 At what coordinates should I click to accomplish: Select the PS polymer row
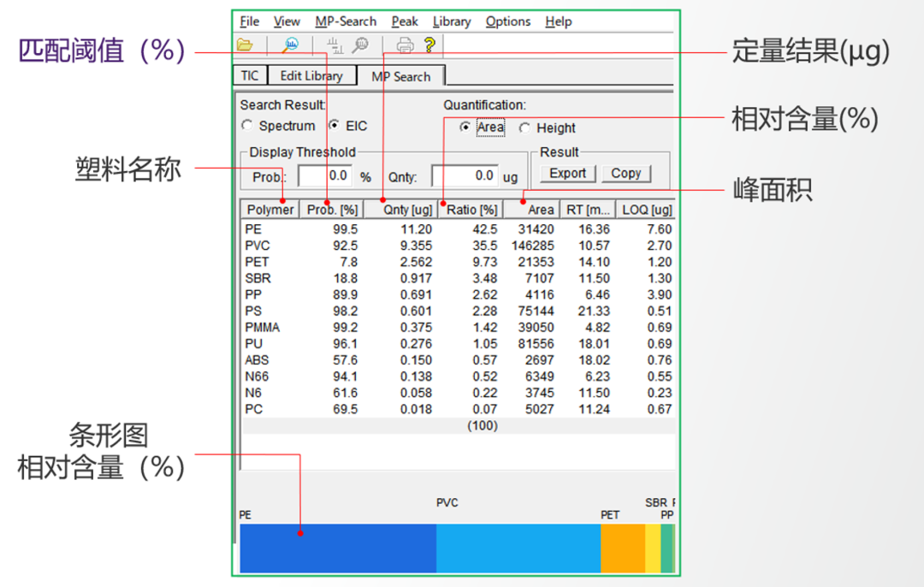pos(459,311)
